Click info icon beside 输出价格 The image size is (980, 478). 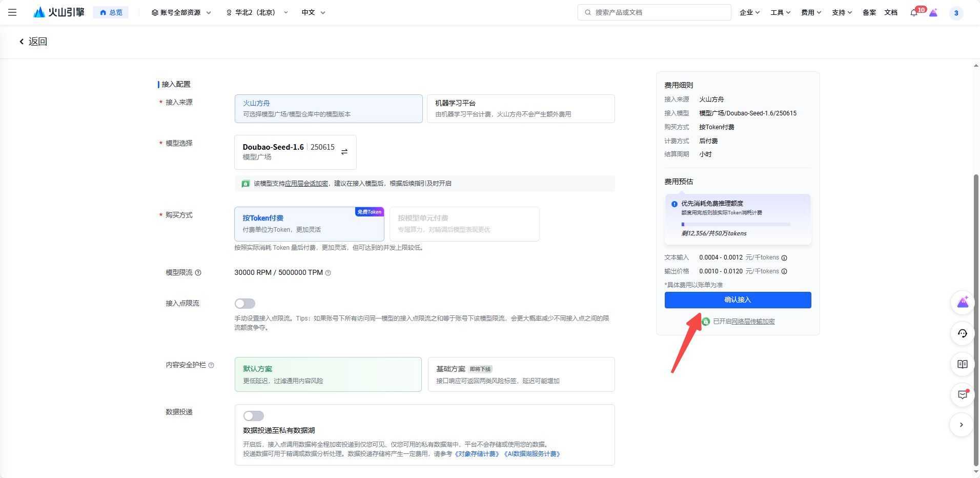pos(784,272)
